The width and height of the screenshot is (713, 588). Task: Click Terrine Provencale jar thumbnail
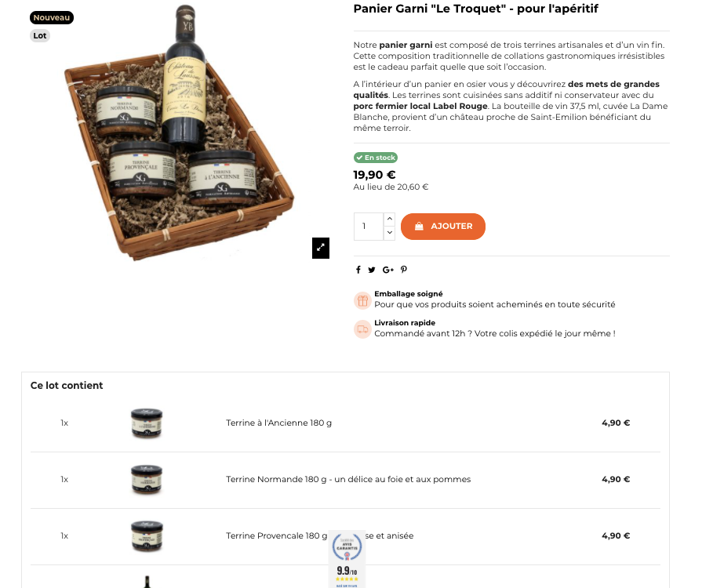(147, 535)
